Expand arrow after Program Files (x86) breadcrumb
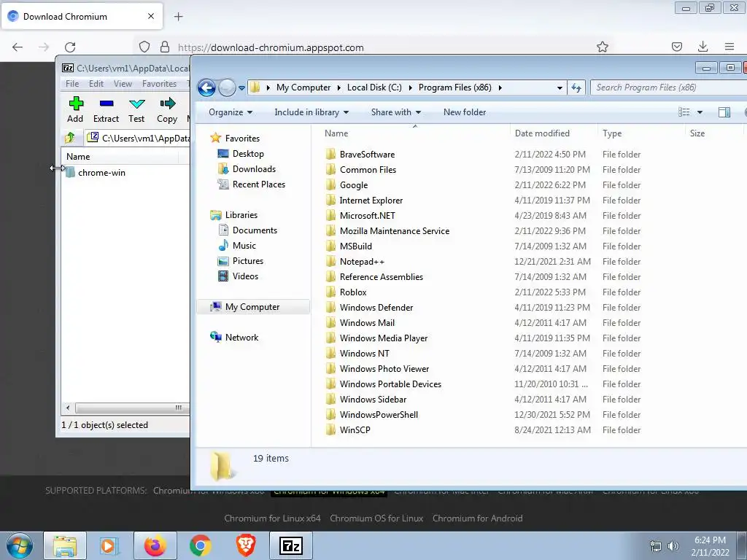Viewport: 747px width, 560px height. point(500,87)
